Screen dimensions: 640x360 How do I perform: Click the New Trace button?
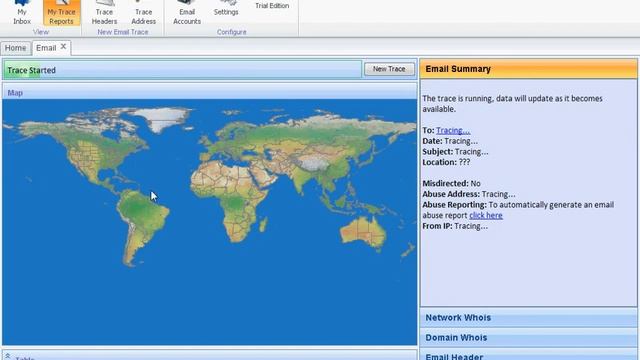tap(389, 69)
